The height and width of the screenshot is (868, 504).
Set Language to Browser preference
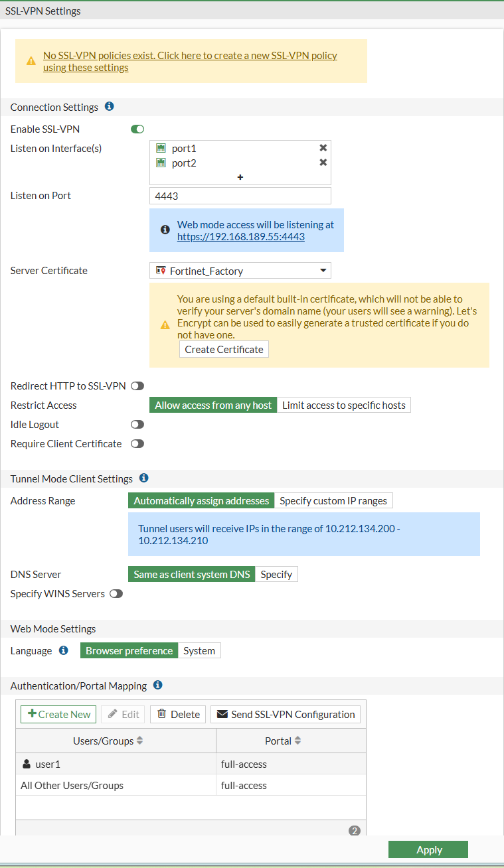point(129,650)
